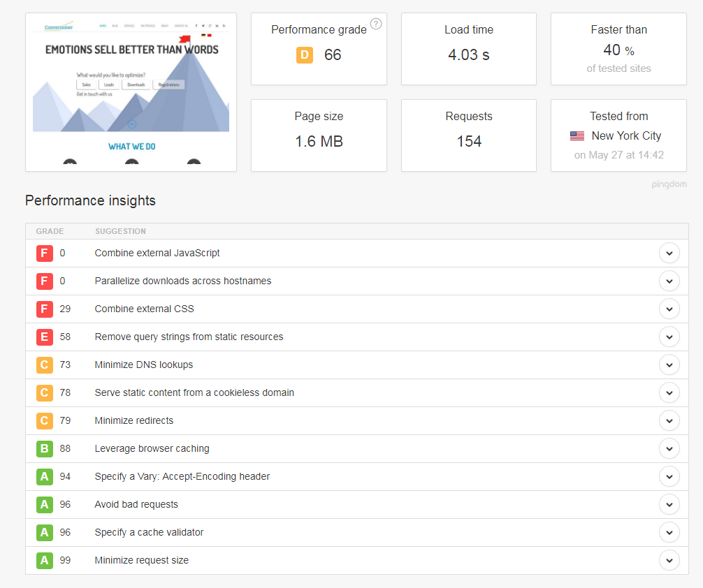Click the 'Combine external CSS' text
The height and width of the screenshot is (588, 703).
[145, 309]
